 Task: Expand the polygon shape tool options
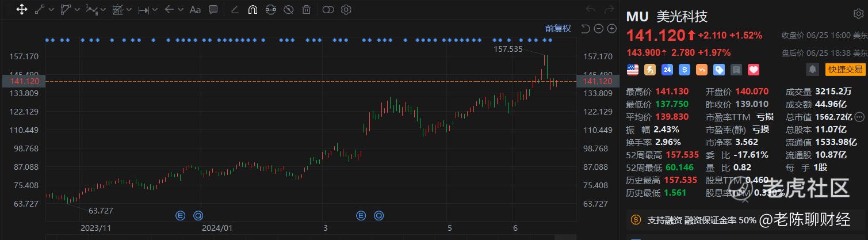[x=78, y=10]
